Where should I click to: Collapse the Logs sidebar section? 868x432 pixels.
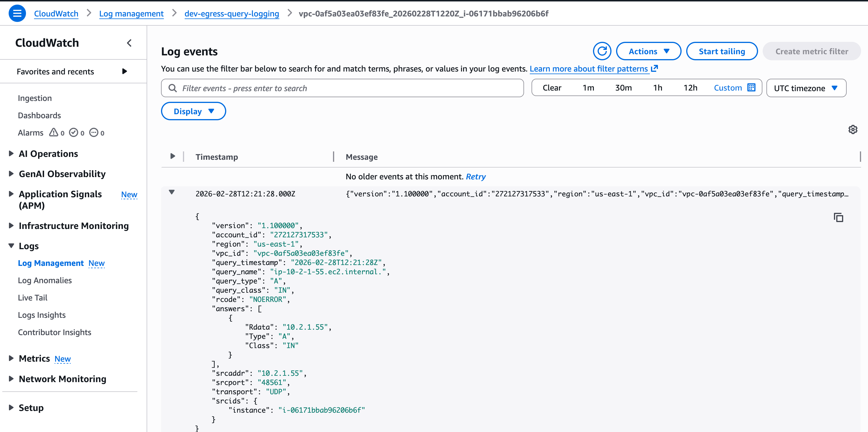(12, 246)
